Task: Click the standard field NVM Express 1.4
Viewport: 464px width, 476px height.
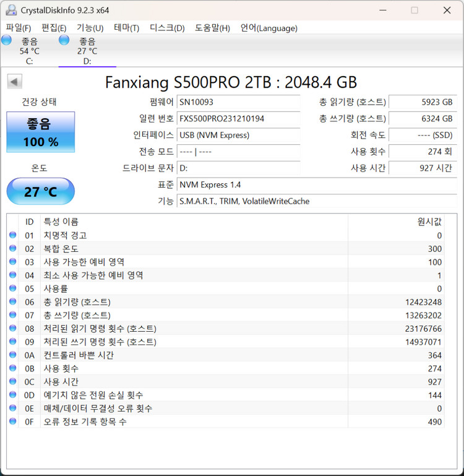Action: (x=317, y=184)
